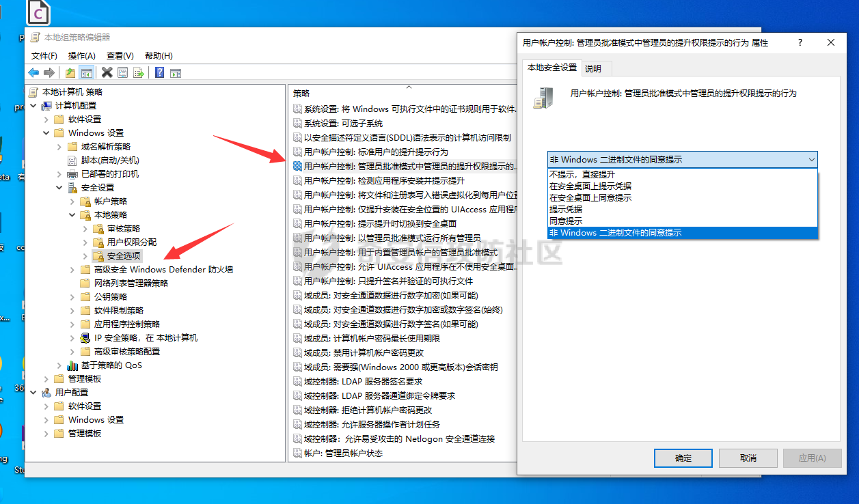This screenshot has width=859, height=504.
Task: Expand the 审核策略 tree node
Action: [85, 228]
